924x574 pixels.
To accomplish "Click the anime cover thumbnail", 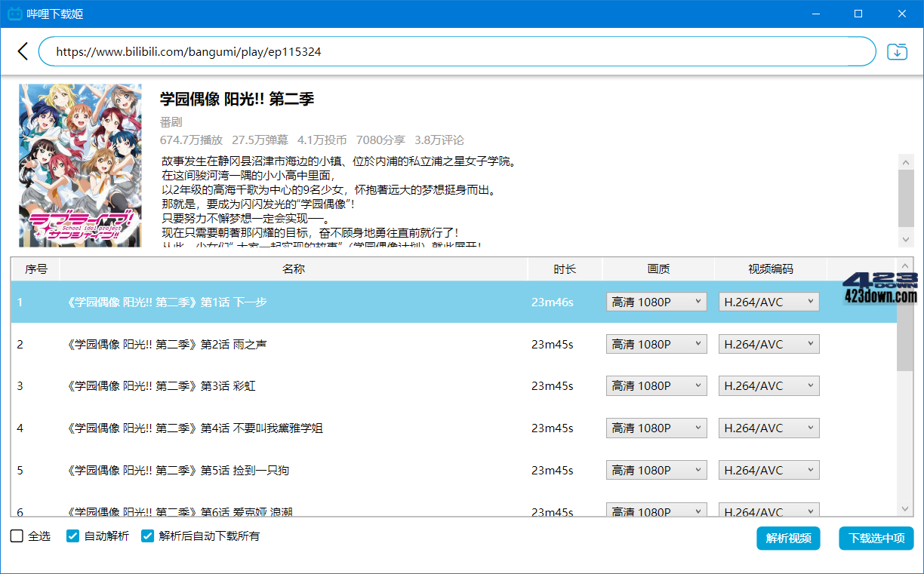I will coord(80,165).
